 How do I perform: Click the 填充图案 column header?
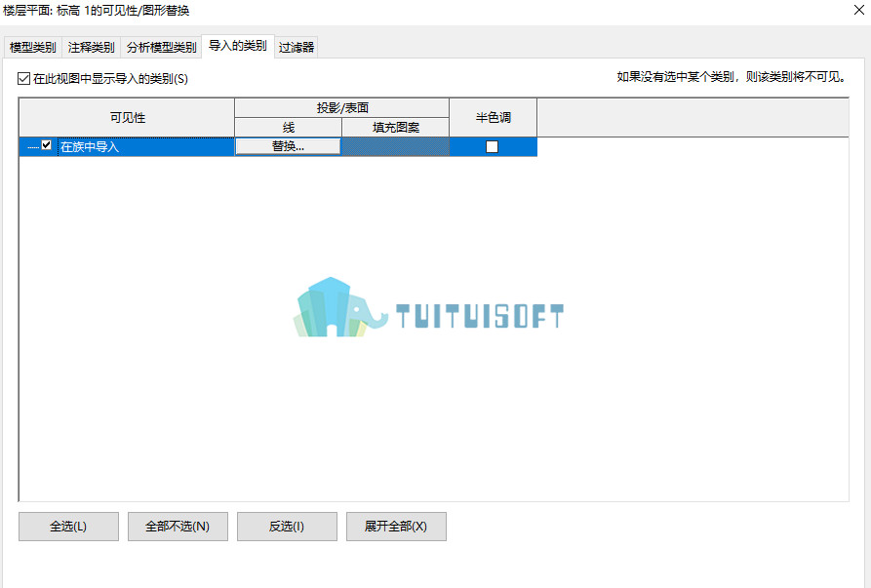tap(395, 127)
